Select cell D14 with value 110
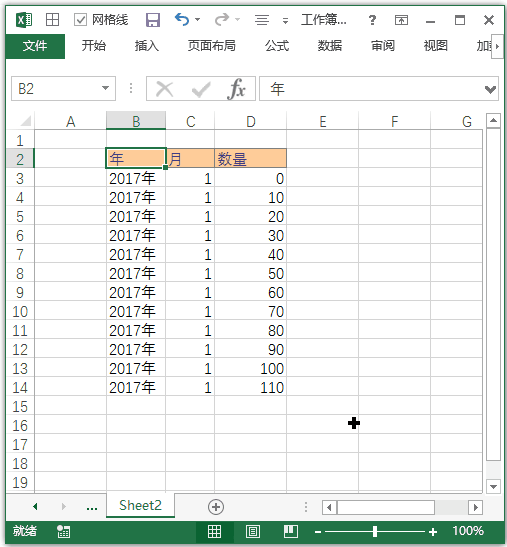This screenshot has width=507, height=547. [251, 387]
